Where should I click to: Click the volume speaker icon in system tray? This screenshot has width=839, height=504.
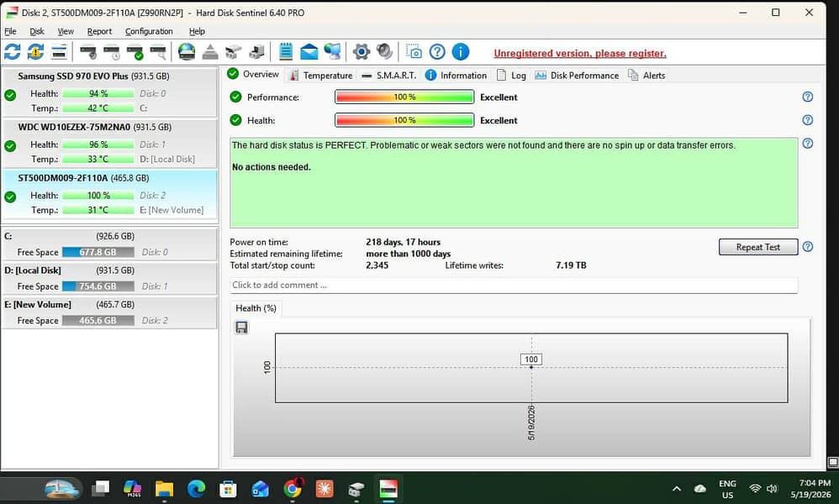772,489
